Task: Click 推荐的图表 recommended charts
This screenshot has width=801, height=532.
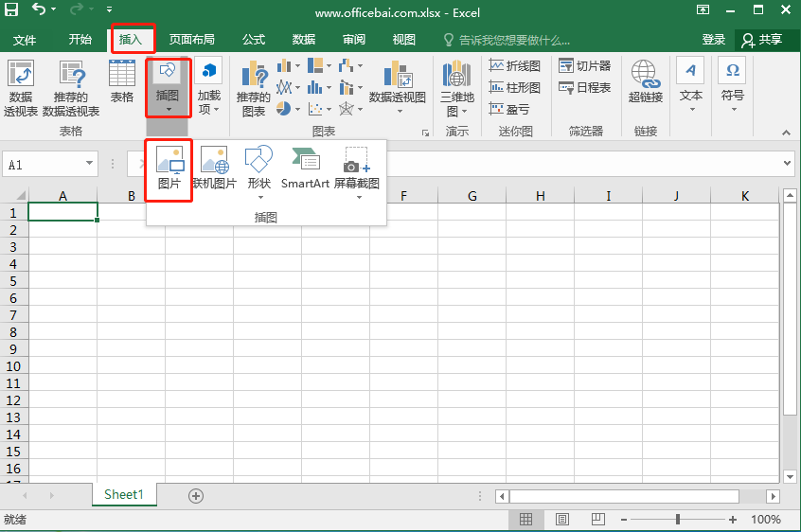Action: pyautogui.click(x=254, y=88)
